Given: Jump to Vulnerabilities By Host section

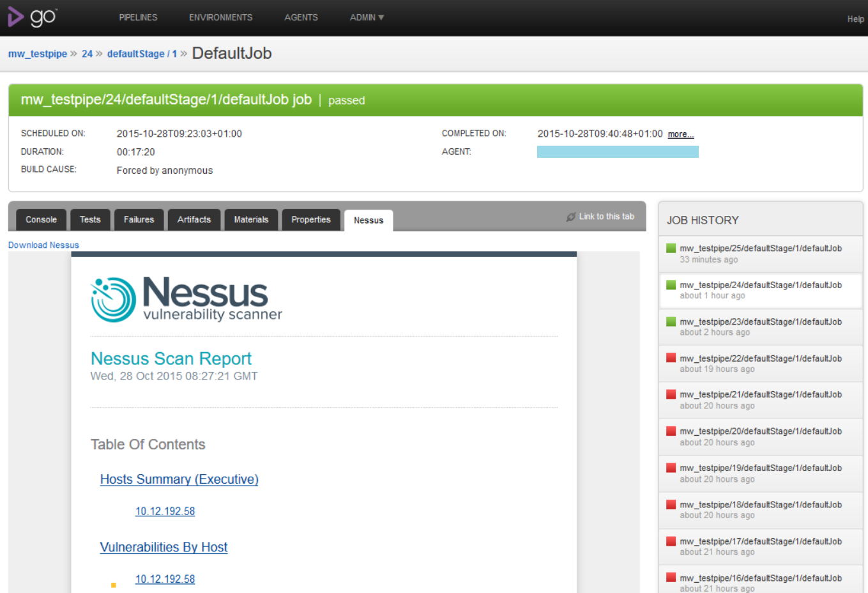Looking at the screenshot, I should (x=164, y=547).
